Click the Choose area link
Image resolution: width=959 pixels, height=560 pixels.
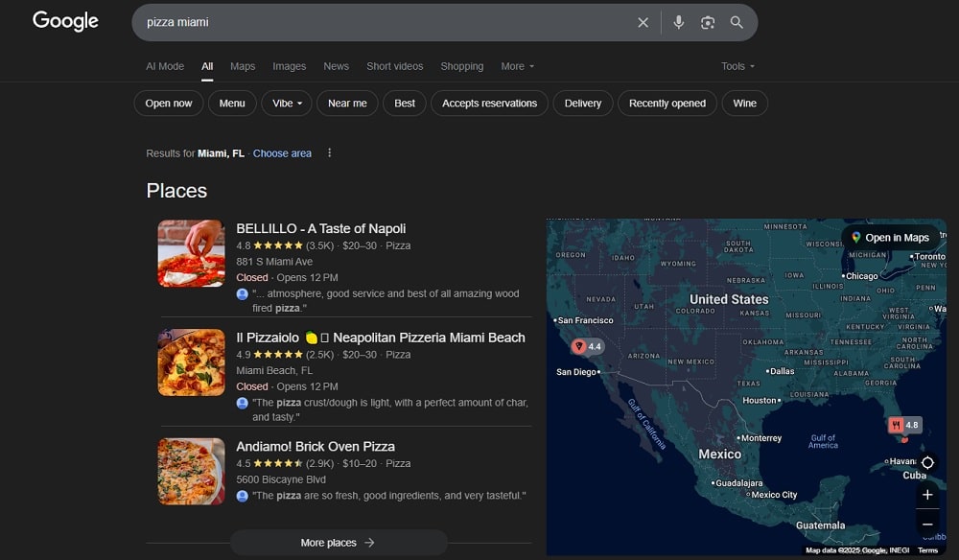pyautogui.click(x=282, y=153)
